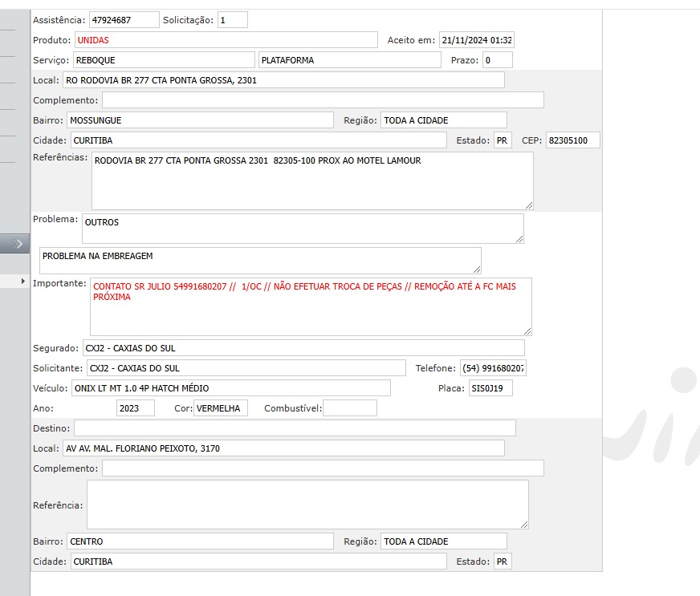Click the Telefone field
The width and height of the screenshot is (700, 596).
[x=493, y=368]
